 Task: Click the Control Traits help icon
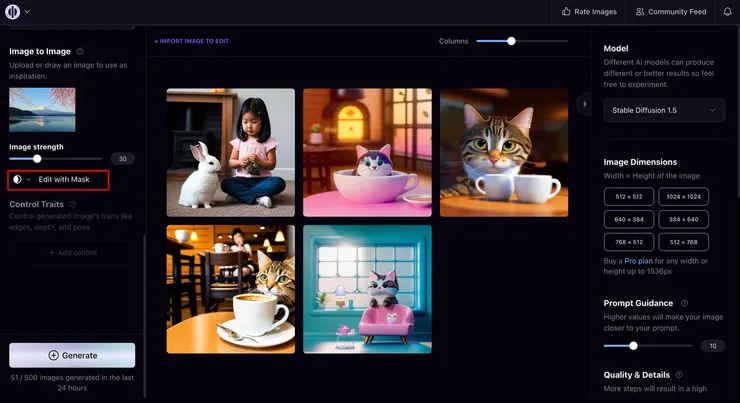73,204
